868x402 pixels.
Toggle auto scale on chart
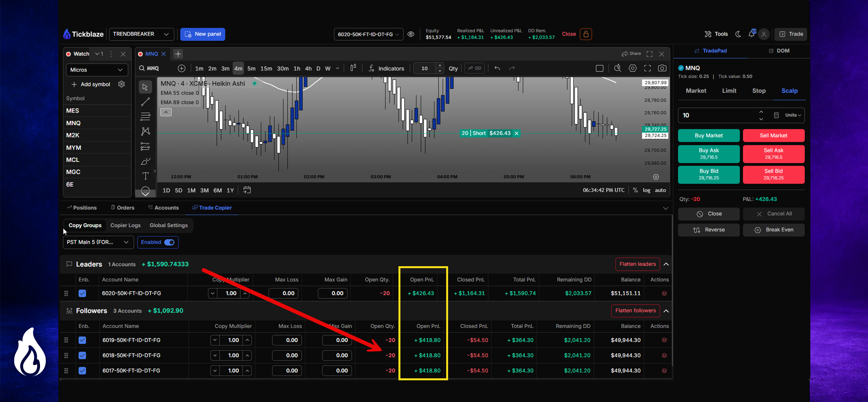(660, 190)
